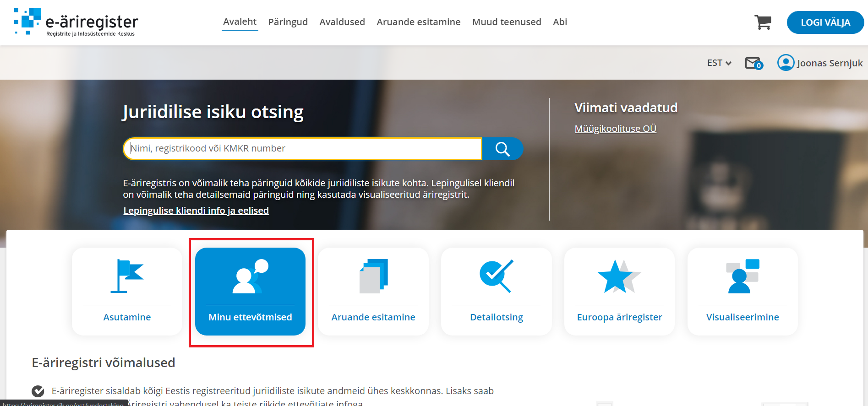The height and width of the screenshot is (406, 868).
Task: Go to the Avaleht menu item
Action: click(x=240, y=22)
